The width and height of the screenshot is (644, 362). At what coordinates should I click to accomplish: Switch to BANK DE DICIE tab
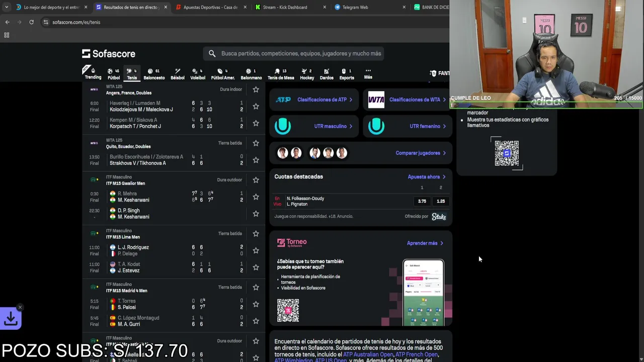430,8
